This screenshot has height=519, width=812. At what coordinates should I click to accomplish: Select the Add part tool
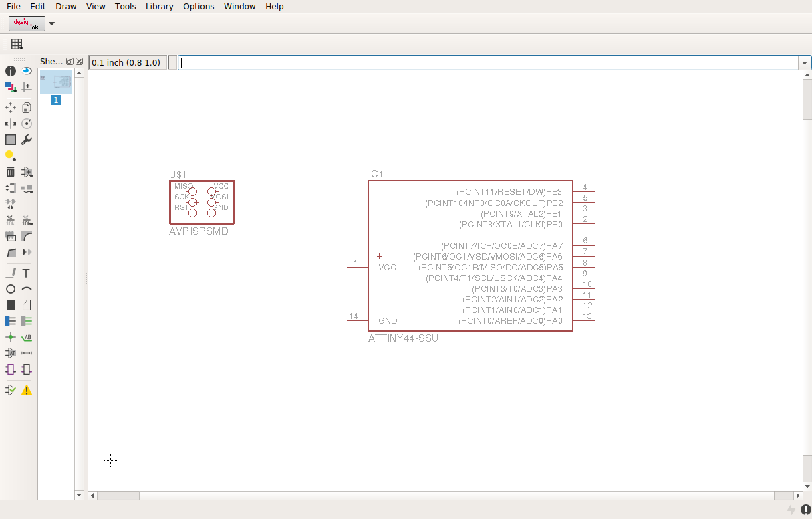(27, 172)
